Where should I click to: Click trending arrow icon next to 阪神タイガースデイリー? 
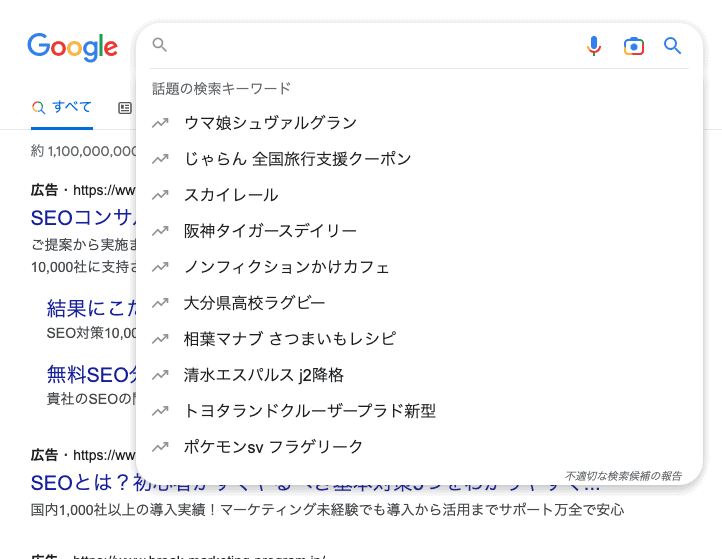point(160,231)
